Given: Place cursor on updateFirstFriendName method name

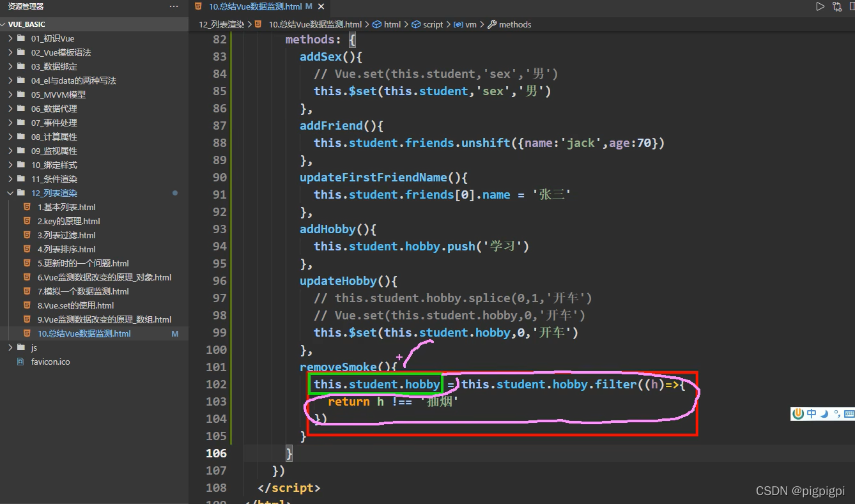Looking at the screenshot, I should pos(374,177).
